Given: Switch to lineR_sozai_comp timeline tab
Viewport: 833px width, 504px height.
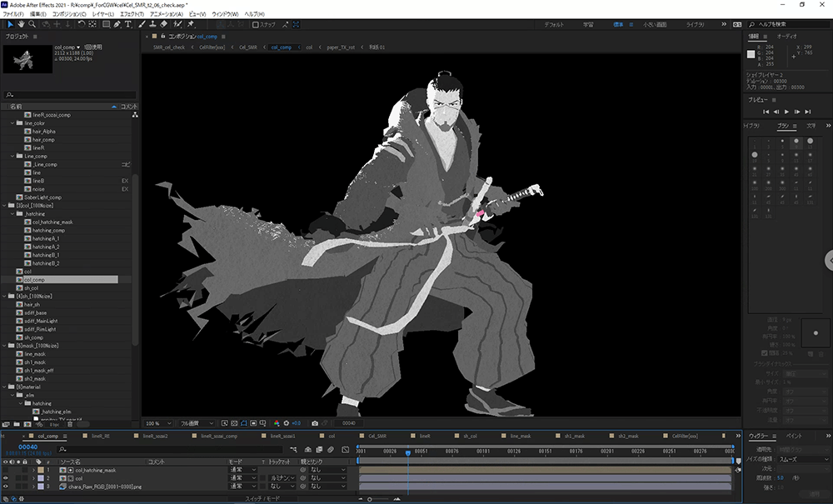Looking at the screenshot, I should coord(219,436).
